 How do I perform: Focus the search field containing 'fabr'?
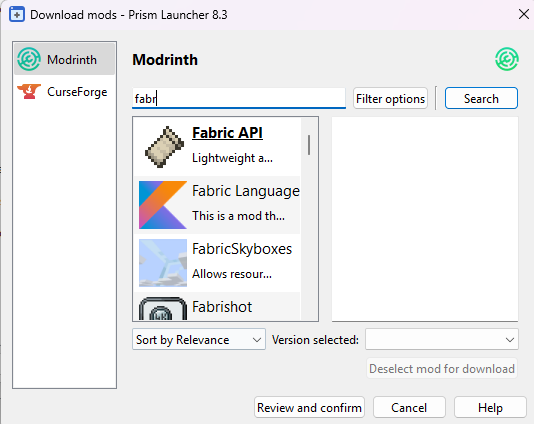[239, 98]
